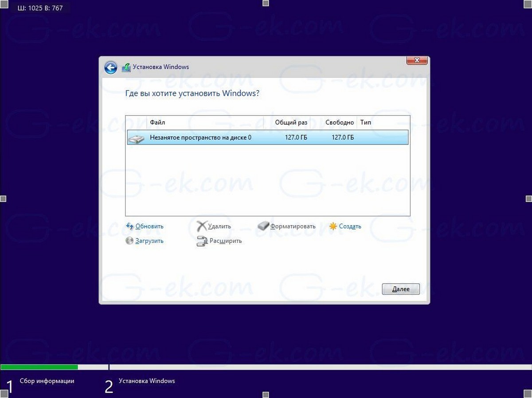Select the Форматировать link
532x398 pixels.
click(293, 226)
